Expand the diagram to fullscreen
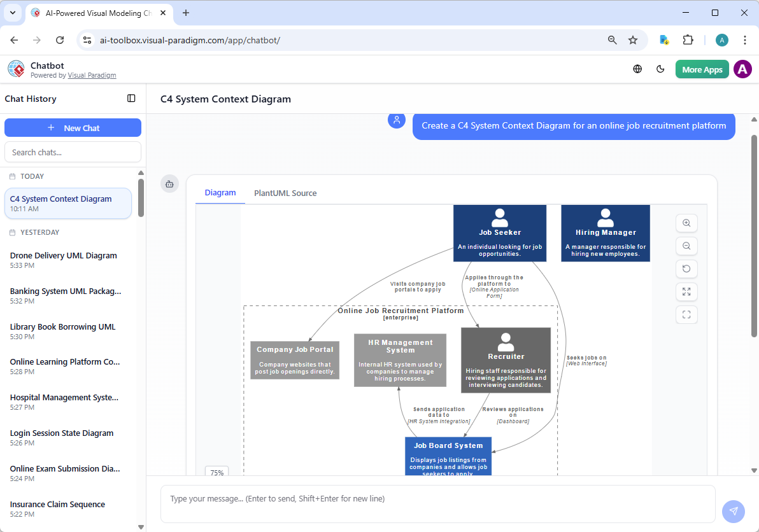Viewport: 759px width, 532px height. coord(686,291)
